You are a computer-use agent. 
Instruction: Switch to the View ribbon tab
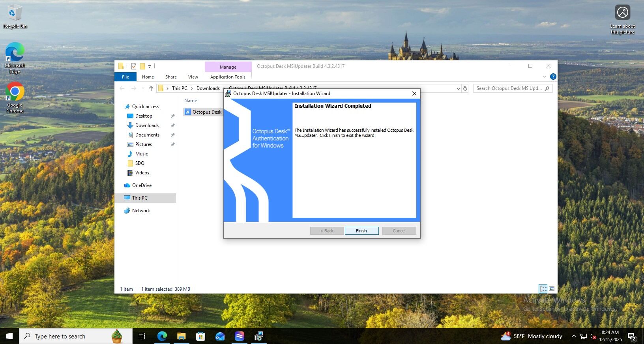193,77
